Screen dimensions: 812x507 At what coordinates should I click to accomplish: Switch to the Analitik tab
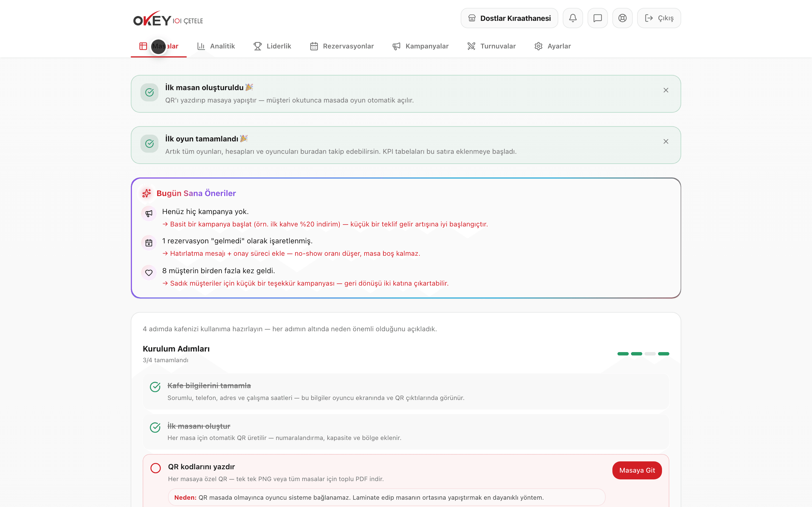[216, 46]
